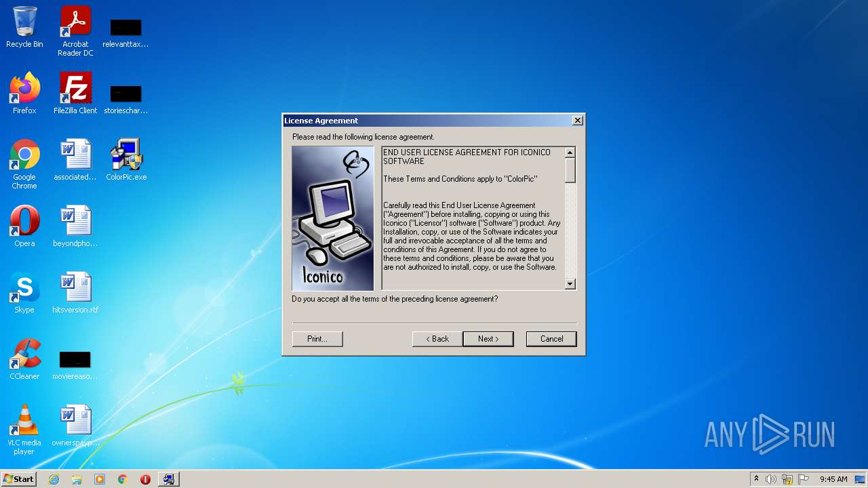Open the Recycle Bin desktop icon

24,28
